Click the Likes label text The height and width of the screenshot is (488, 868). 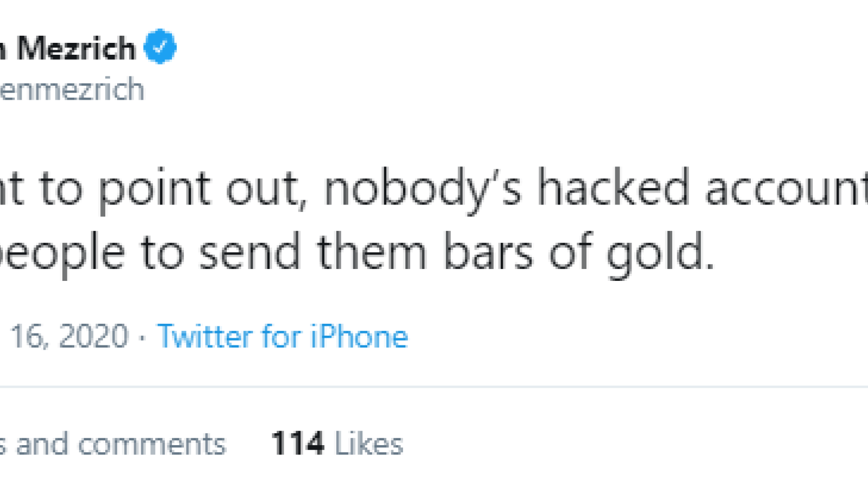(x=369, y=444)
